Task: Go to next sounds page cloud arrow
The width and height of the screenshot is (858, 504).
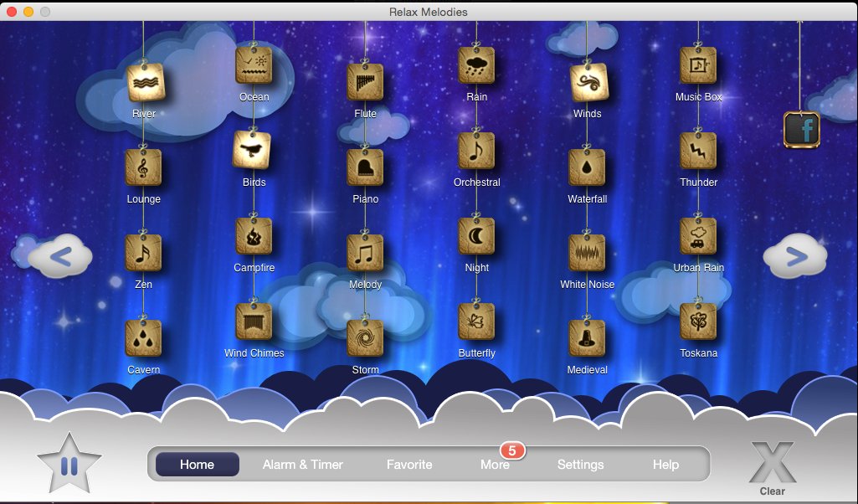Action: [x=795, y=257]
